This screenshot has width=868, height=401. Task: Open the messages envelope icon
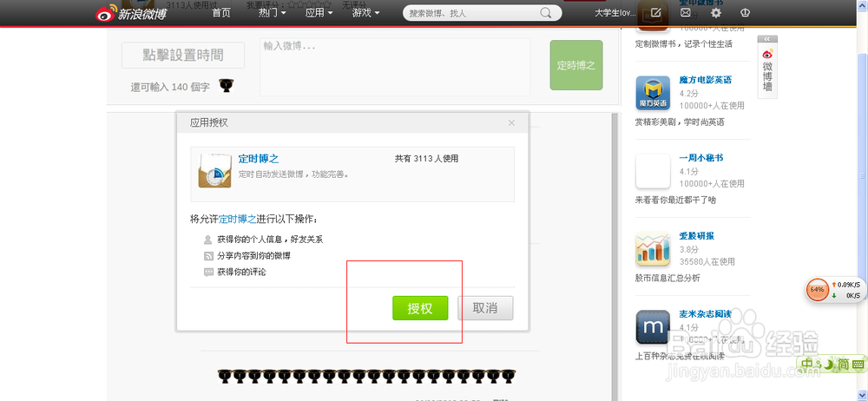[x=686, y=13]
